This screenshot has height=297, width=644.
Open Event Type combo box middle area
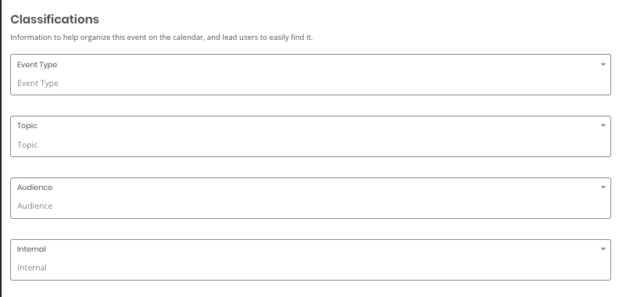tap(310, 75)
